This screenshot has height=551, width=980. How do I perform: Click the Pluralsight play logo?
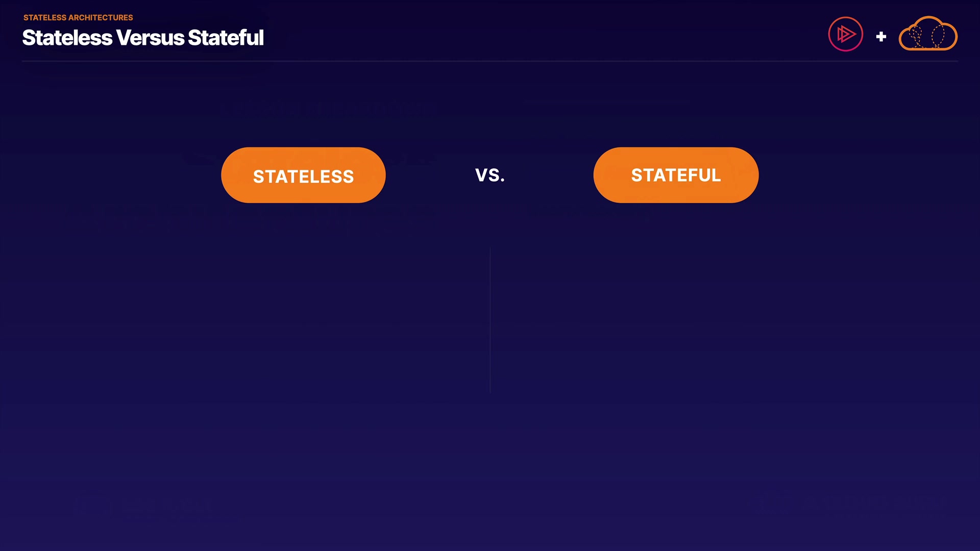pyautogui.click(x=845, y=34)
